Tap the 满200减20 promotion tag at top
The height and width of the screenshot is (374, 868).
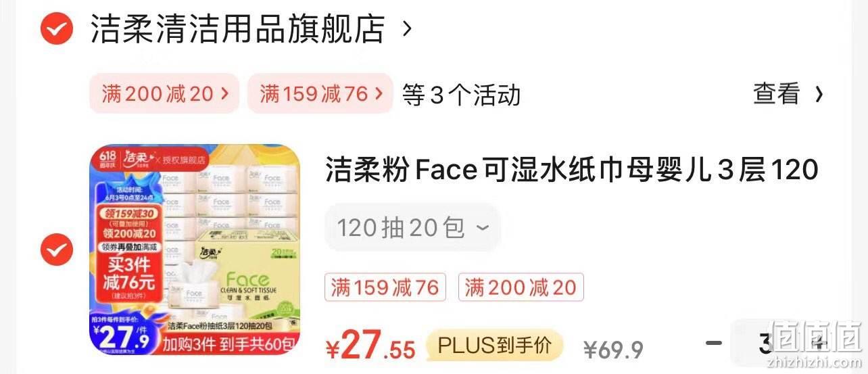[164, 93]
